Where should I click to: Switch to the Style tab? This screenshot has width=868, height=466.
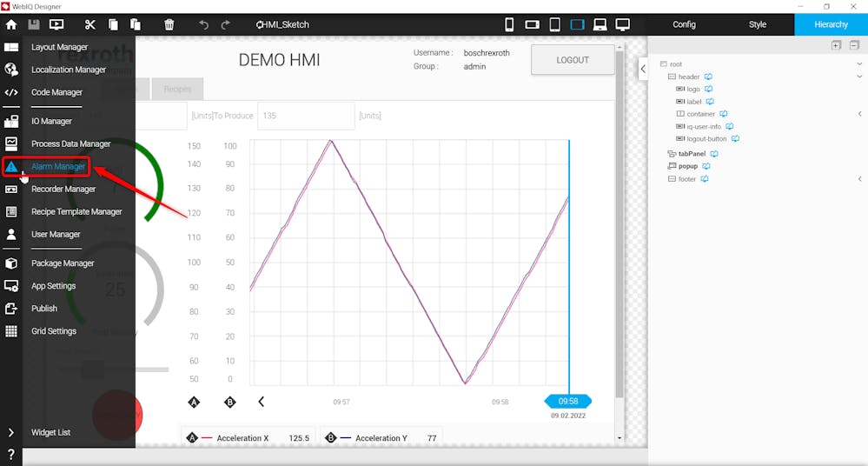click(758, 24)
